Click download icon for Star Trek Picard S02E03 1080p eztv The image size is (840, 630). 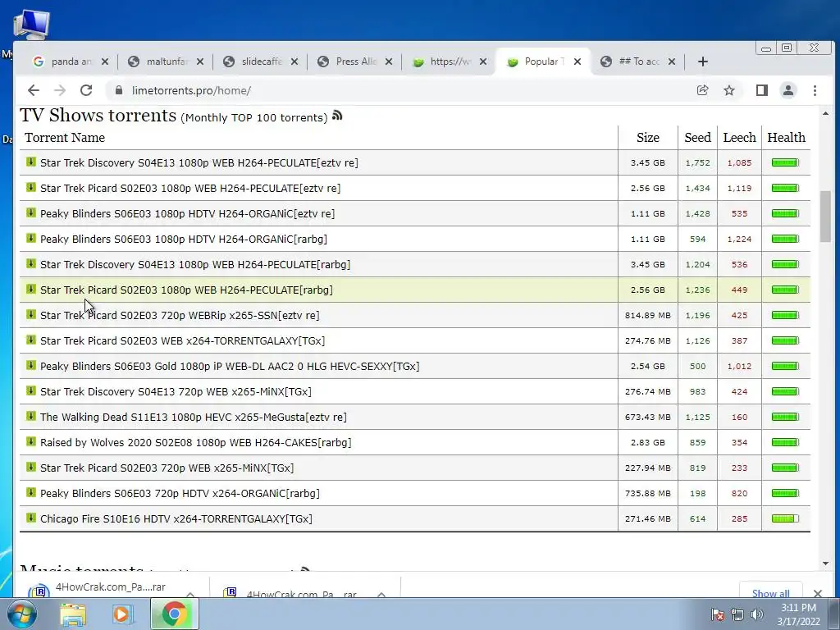31,188
